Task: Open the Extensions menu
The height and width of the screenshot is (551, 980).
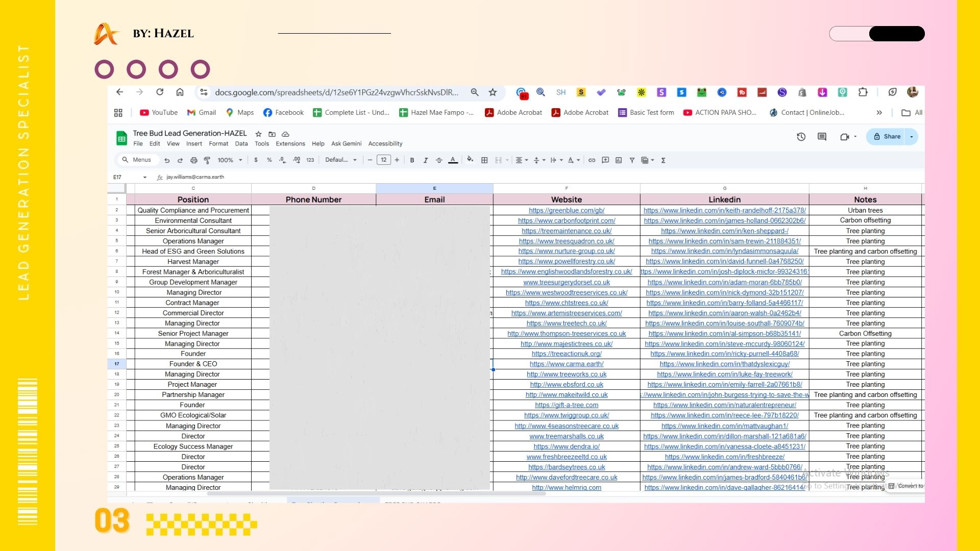Action: coord(290,144)
